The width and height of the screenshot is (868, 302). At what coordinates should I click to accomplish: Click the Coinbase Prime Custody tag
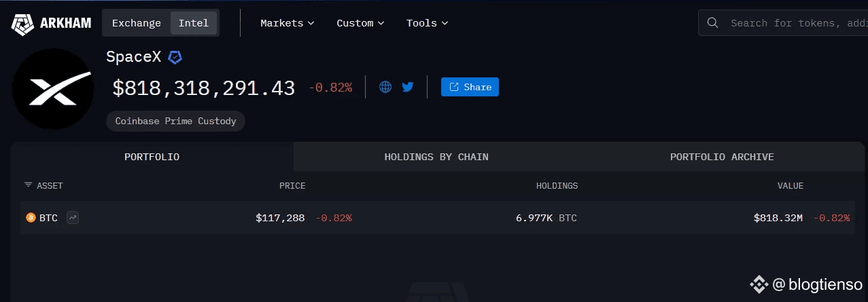(x=175, y=121)
